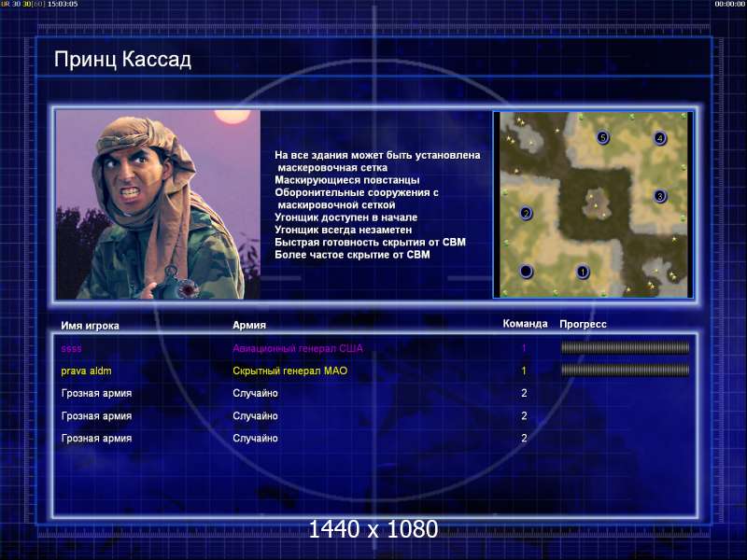
Task: Click team number 1 in the prava aldm row
Action: click(x=524, y=371)
